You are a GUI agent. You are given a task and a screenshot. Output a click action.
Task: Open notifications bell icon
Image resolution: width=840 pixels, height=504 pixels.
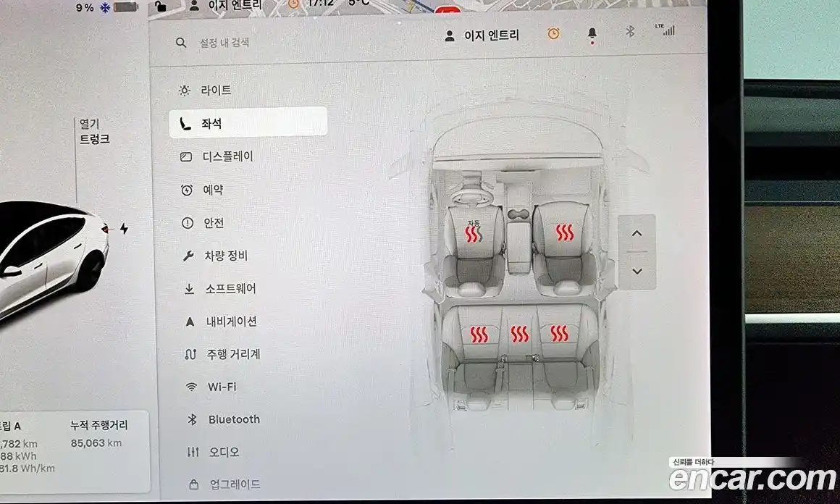pos(592,34)
